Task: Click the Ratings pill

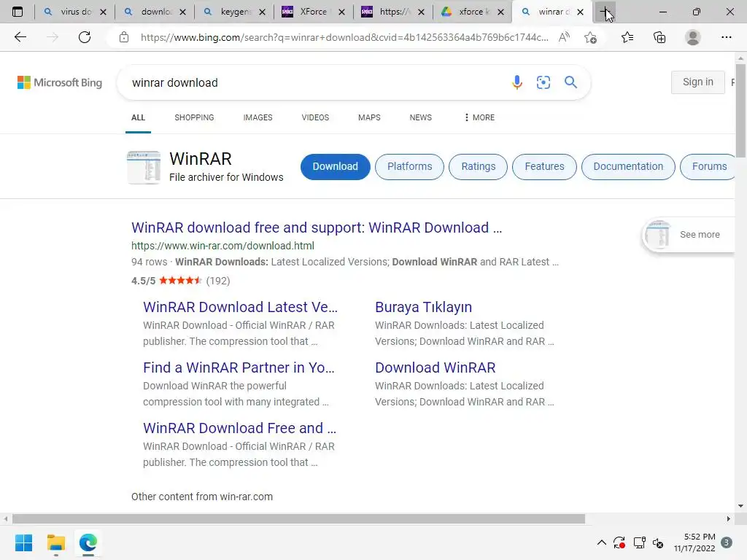Action: 479,167
